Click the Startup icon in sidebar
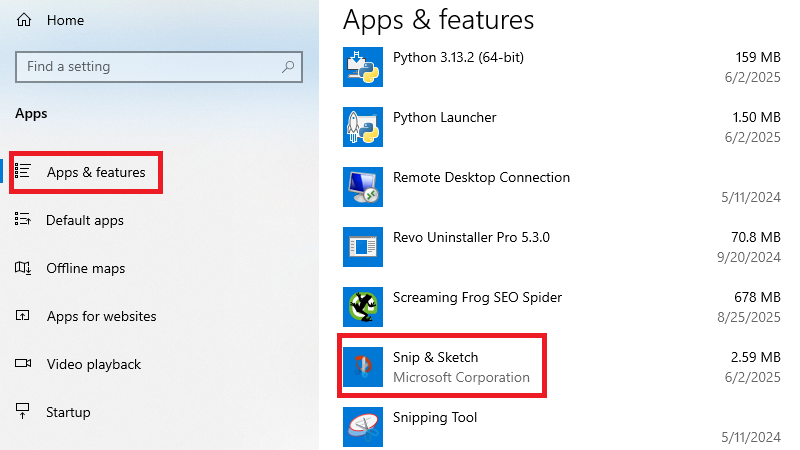The width and height of the screenshot is (800, 450). (24, 412)
